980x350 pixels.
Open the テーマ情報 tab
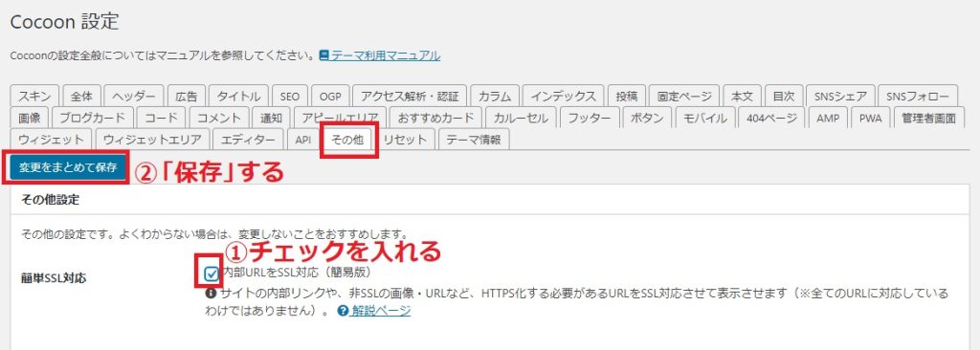(x=474, y=140)
